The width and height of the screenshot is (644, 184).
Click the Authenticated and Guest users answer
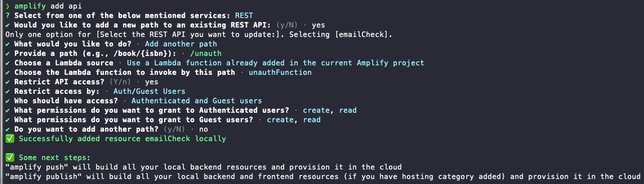[x=196, y=101]
